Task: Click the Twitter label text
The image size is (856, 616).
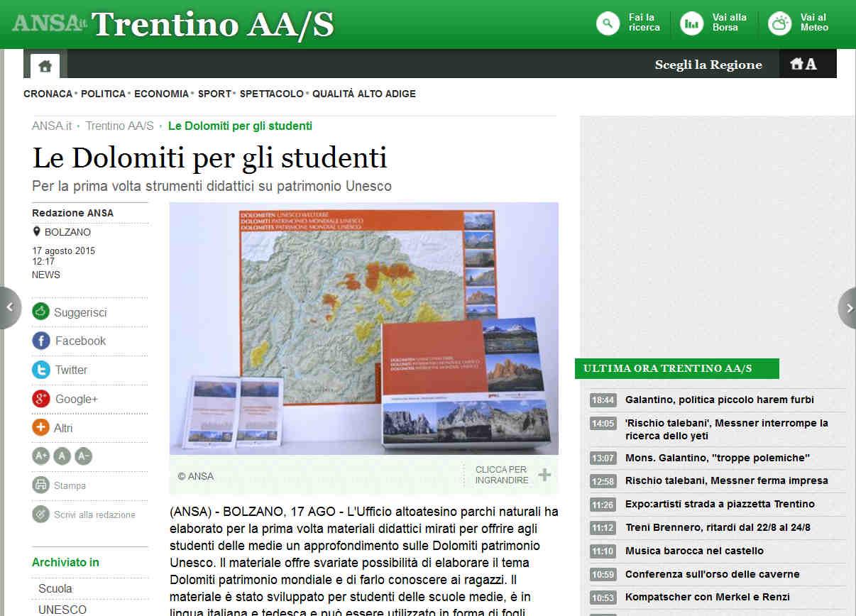Action: click(71, 370)
